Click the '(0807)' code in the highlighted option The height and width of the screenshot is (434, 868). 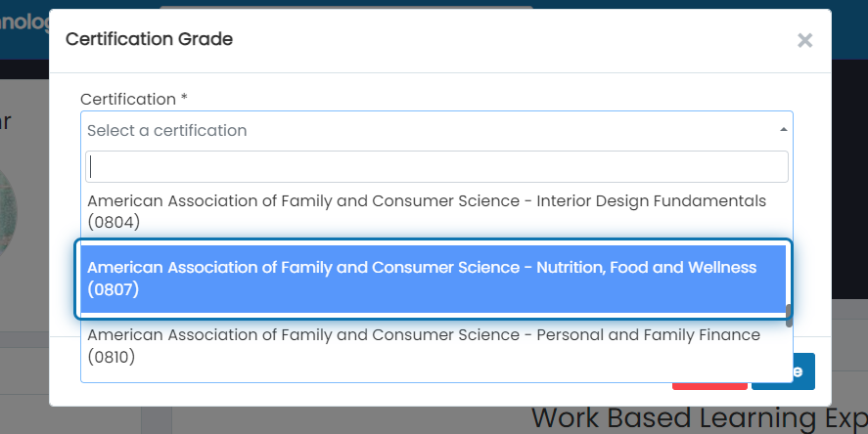(113, 289)
